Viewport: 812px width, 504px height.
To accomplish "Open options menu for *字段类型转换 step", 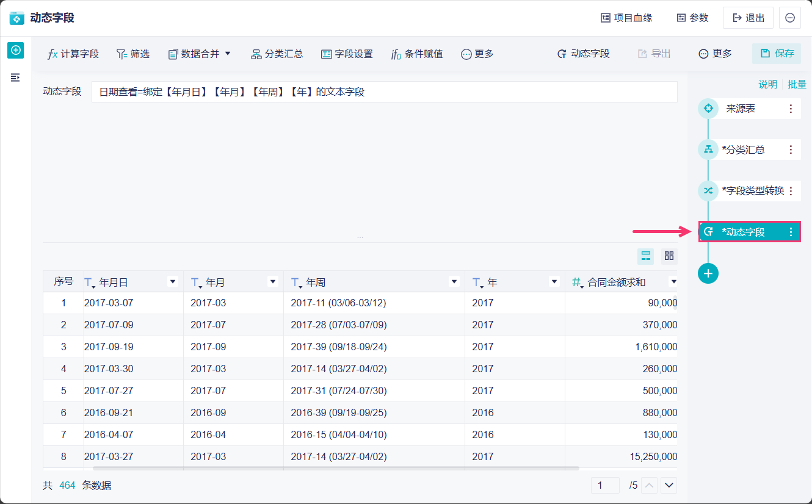I will click(x=791, y=191).
